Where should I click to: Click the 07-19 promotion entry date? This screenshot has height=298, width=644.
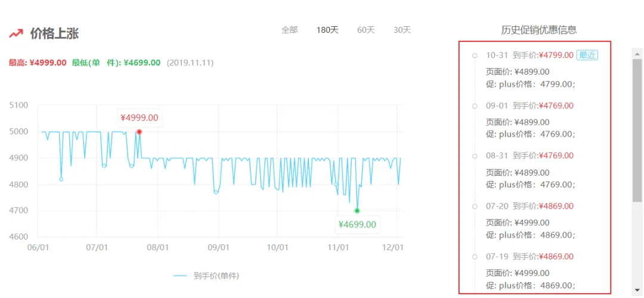497,256
